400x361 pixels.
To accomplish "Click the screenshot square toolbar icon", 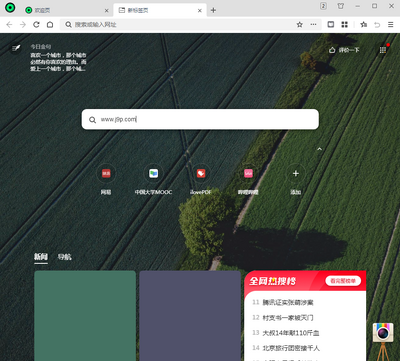I will pos(331,24).
